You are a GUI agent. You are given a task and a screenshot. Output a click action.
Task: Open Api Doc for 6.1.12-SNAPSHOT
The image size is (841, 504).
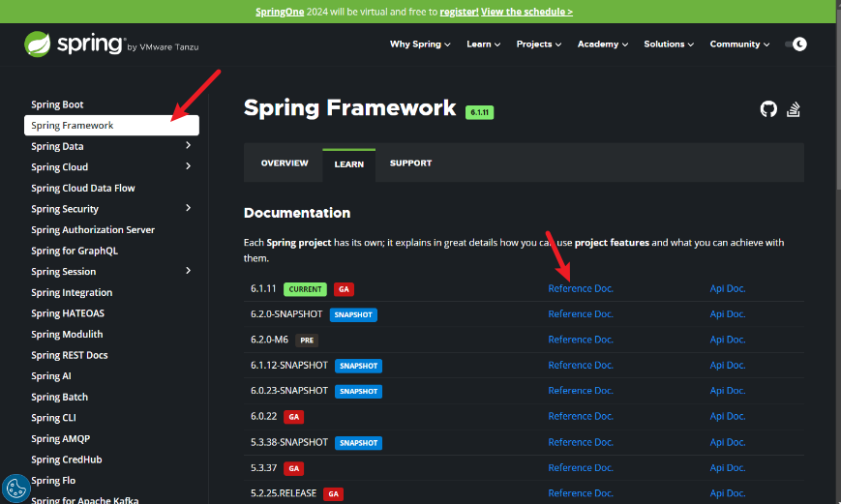pyautogui.click(x=728, y=365)
